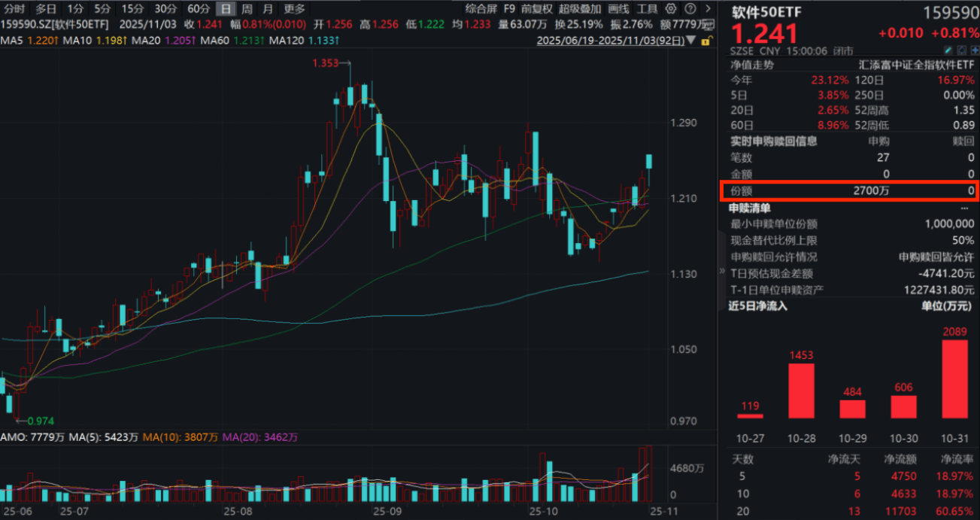Click the pencil annotation icon near the quote
The height and width of the screenshot is (520, 980).
[x=948, y=50]
